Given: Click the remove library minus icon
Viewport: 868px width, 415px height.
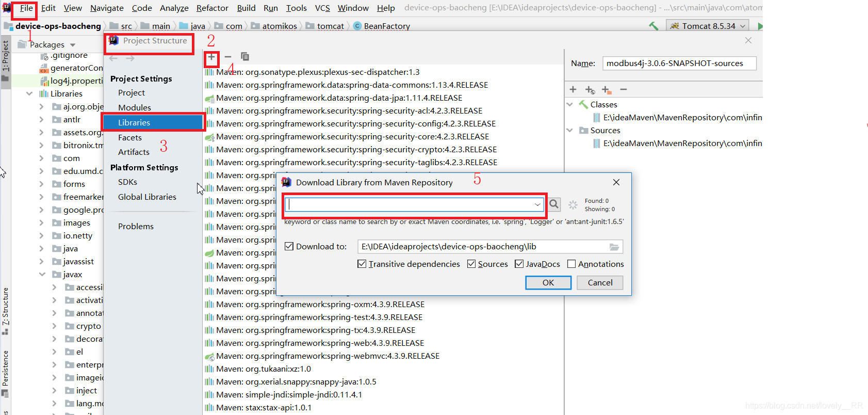Looking at the screenshot, I should tap(228, 57).
